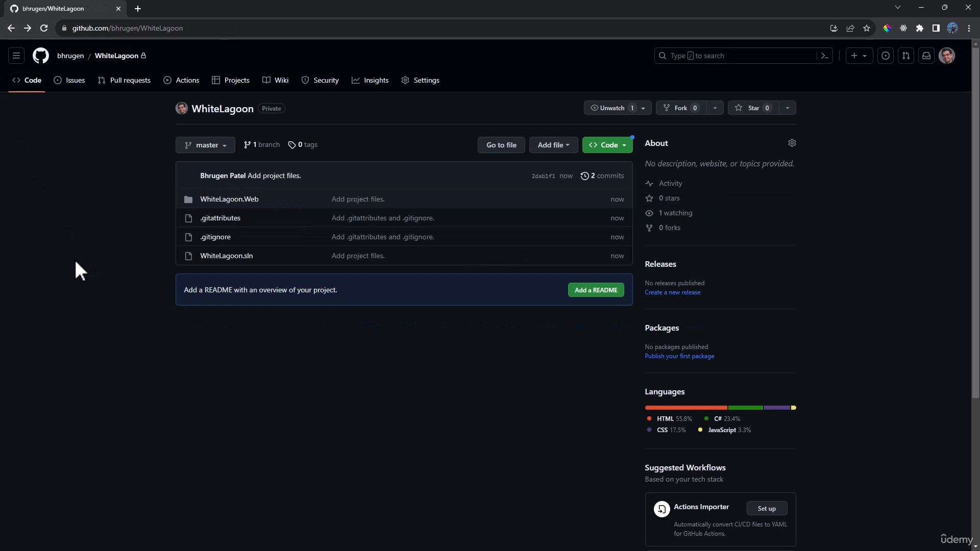Expand the Star lists dropdown arrow
Viewport: 980px width, 551px height.
point(788,108)
